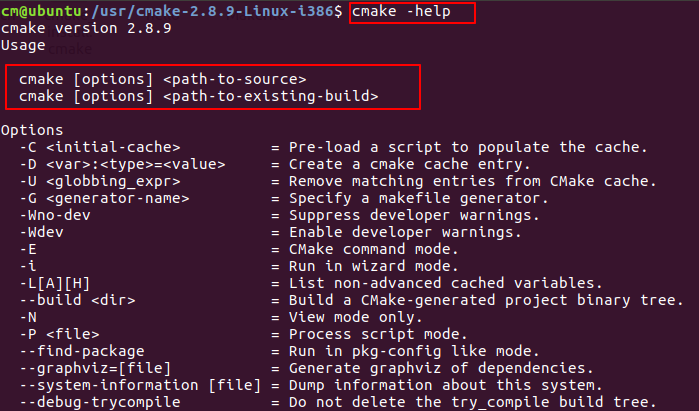Viewport: 699px width, 411px height.
Task: Click the typed 'cmake -help' command
Action: pos(401,11)
